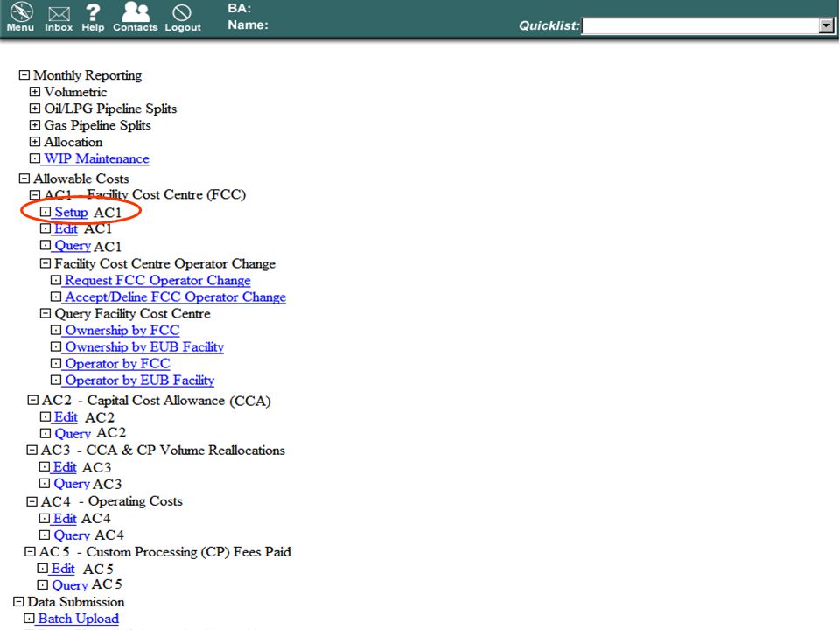Open the Batch Upload link
Screen dimensions: 840x630
pos(78,619)
